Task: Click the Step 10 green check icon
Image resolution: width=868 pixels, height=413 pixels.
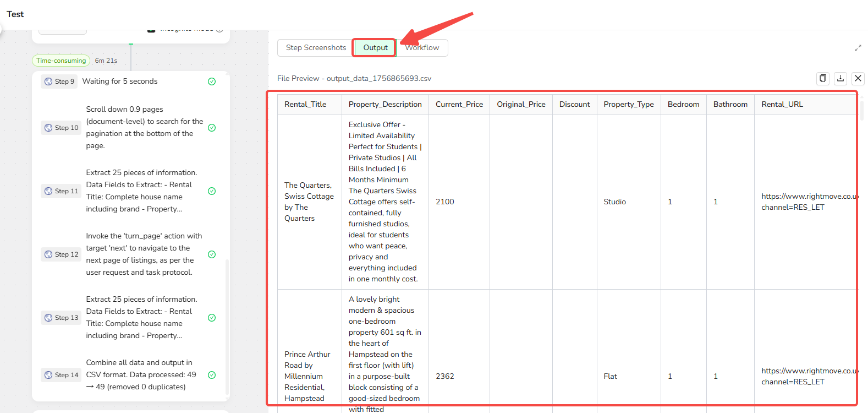Action: coord(212,128)
